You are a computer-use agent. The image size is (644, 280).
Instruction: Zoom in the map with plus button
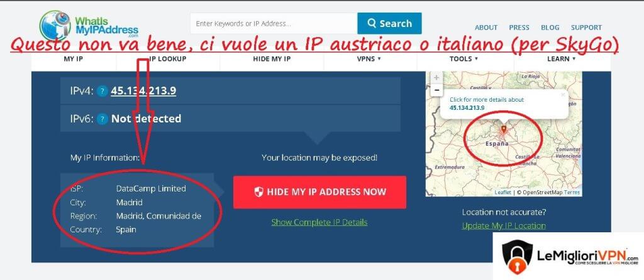click(436, 77)
